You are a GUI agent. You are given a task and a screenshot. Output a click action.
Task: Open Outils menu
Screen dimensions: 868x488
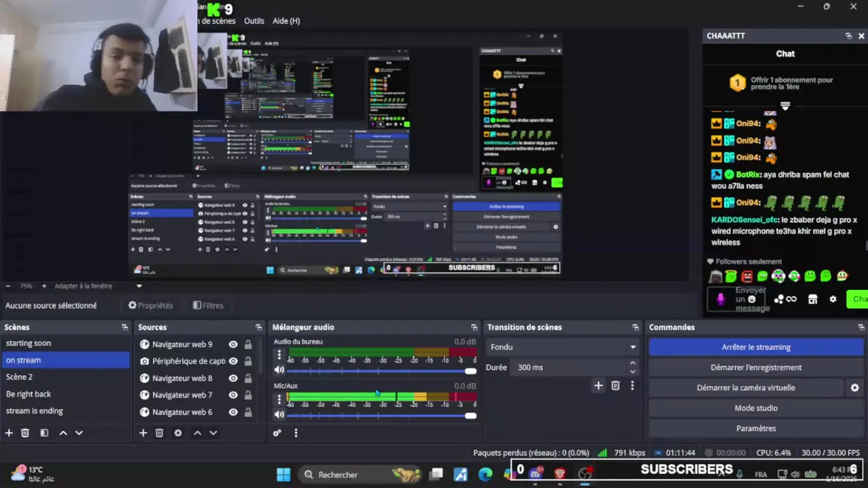click(x=254, y=21)
